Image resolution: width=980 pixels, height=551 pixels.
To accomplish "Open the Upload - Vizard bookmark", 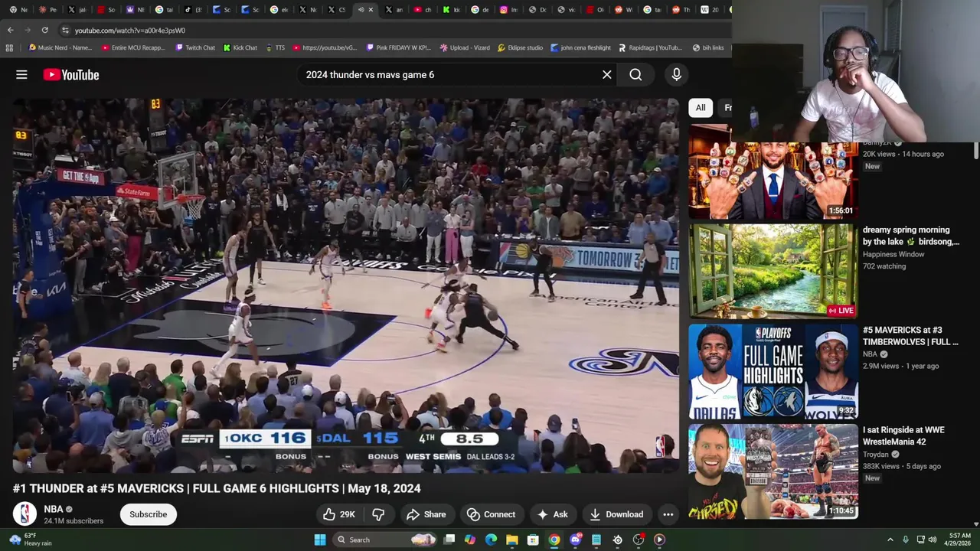I will coord(465,47).
